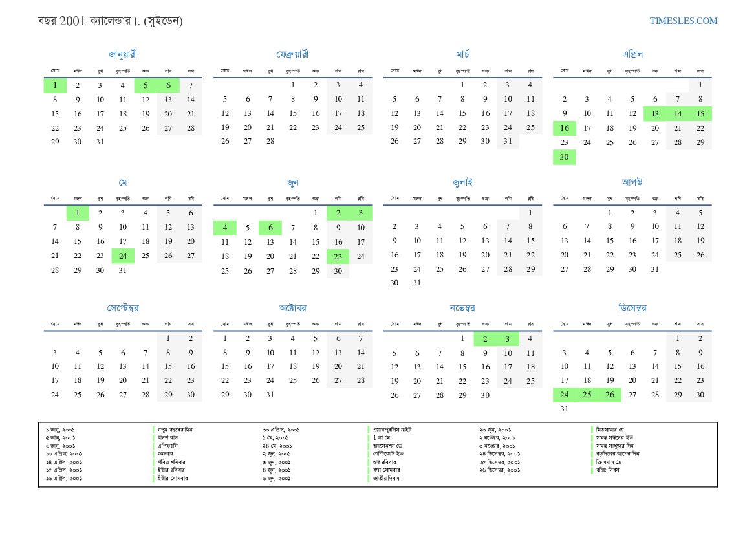
Task: Click highlighted June 6 date
Action: [x=270, y=228]
